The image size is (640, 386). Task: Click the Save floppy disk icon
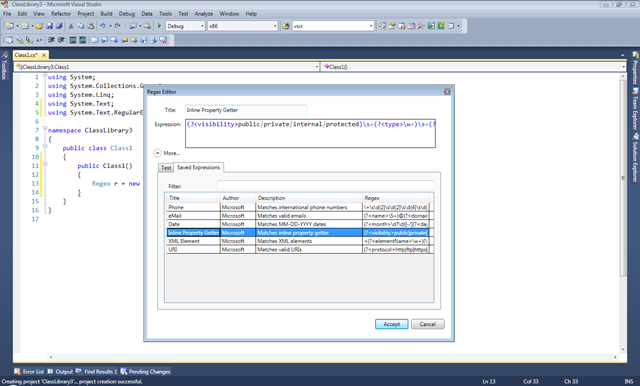(x=49, y=26)
